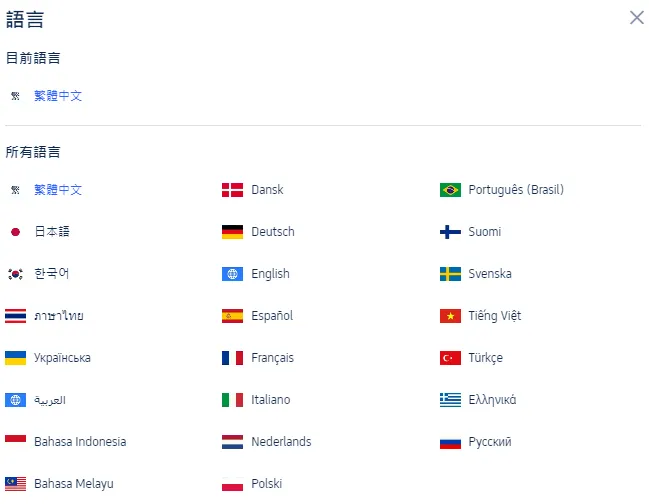649x504 pixels.
Task: Select Nederlands language option
Action: 281,442
